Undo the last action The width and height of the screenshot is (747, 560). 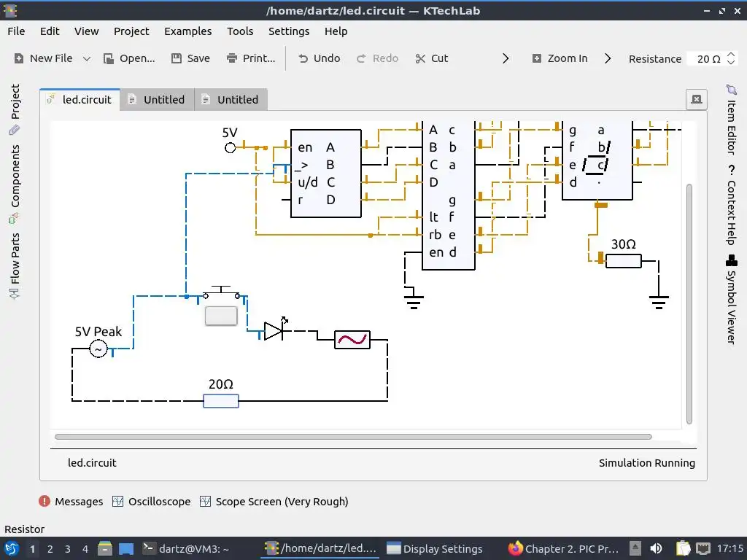click(x=320, y=58)
